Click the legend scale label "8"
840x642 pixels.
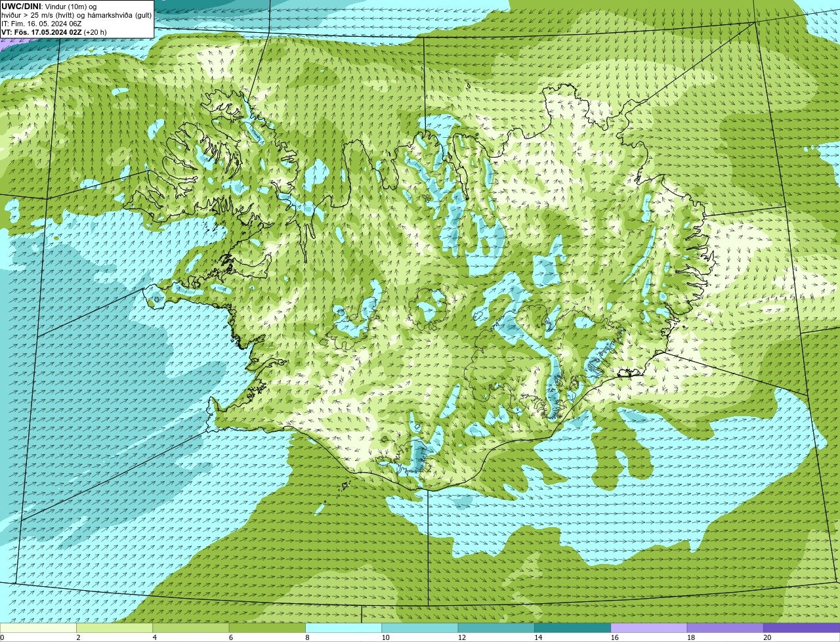pos(306,637)
